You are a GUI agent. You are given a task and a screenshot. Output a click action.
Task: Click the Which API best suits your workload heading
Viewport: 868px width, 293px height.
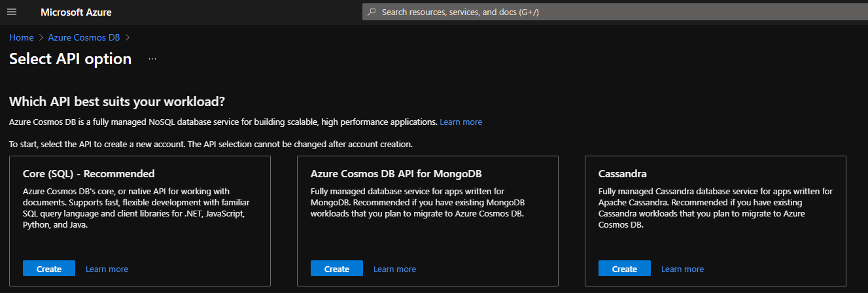(117, 102)
